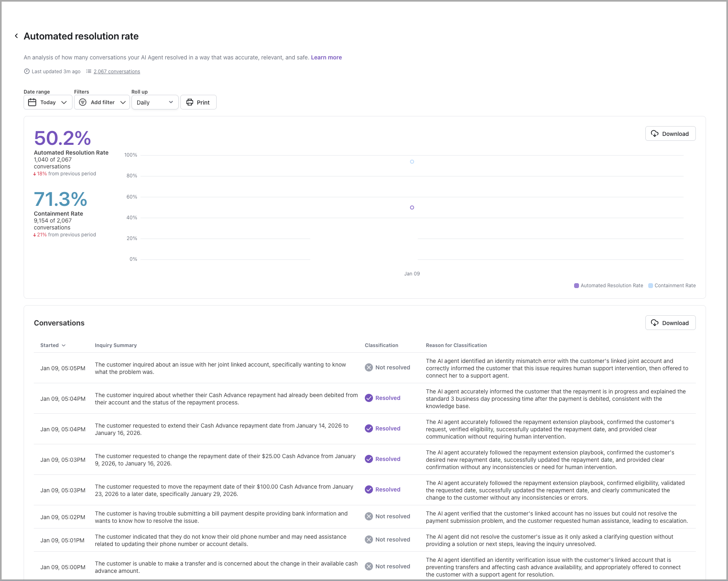Click the clock icon next to Last updated
The height and width of the screenshot is (581, 728).
click(x=27, y=71)
